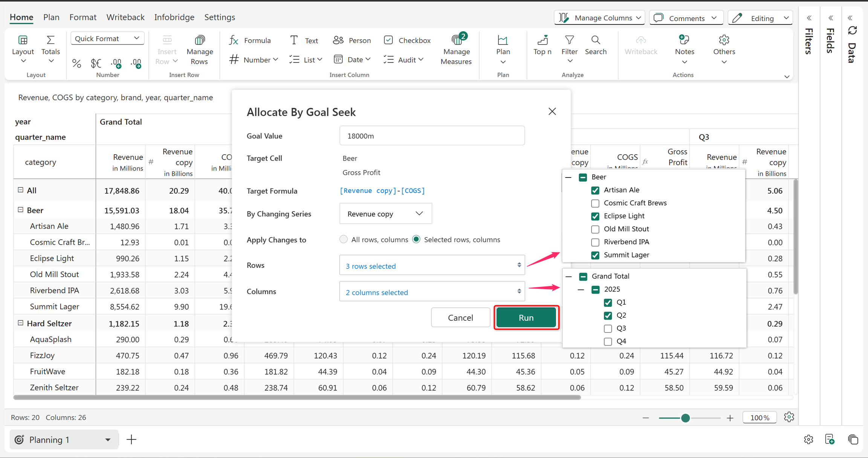Open the Top n analysis tool
Viewport: 868px width, 458px height.
coord(542,45)
